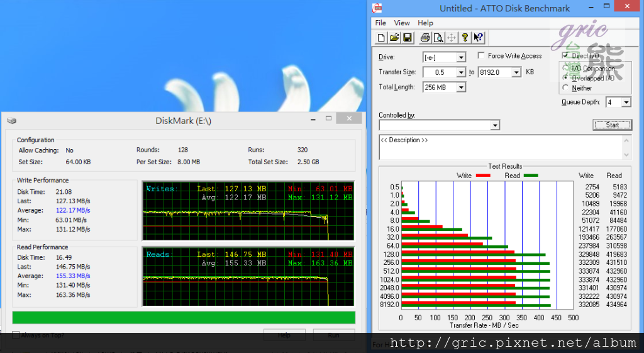This screenshot has width=644, height=353.
Task: Open the About question mark icon
Action: click(x=465, y=38)
